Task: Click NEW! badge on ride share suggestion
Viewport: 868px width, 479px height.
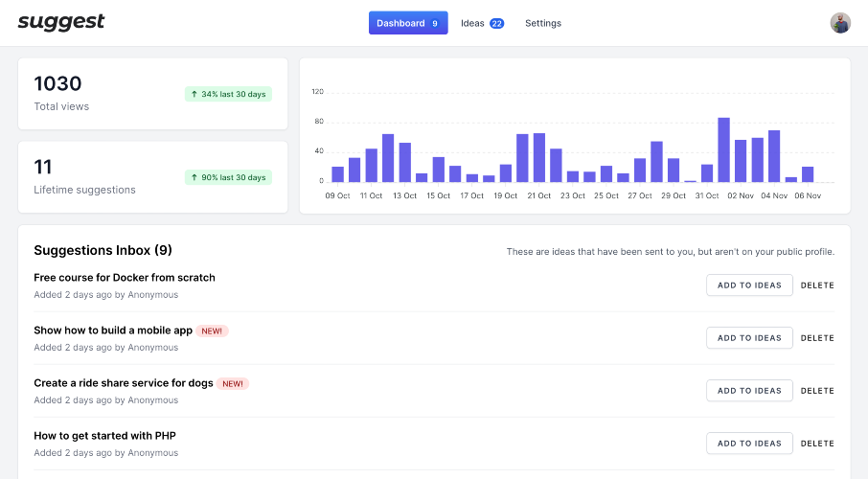Action: click(x=233, y=384)
